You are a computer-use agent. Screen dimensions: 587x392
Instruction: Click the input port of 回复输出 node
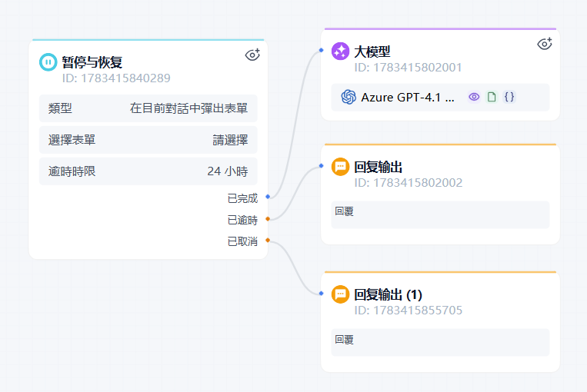(322, 165)
